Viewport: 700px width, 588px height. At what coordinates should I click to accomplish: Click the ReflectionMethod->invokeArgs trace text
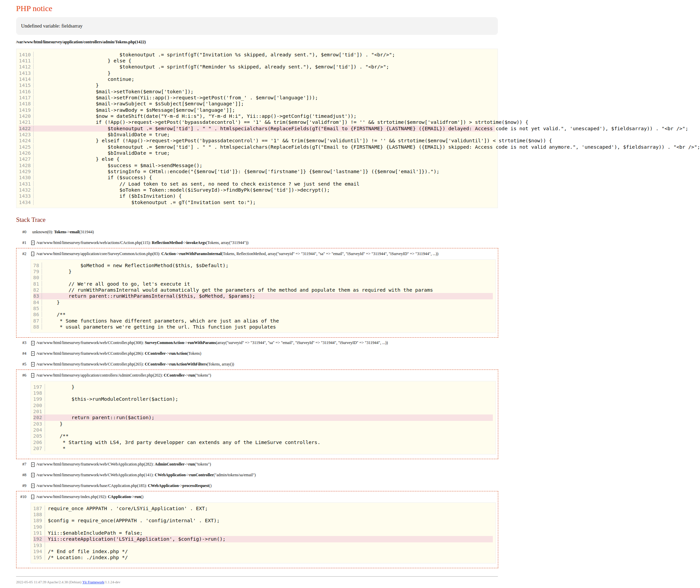(179, 243)
